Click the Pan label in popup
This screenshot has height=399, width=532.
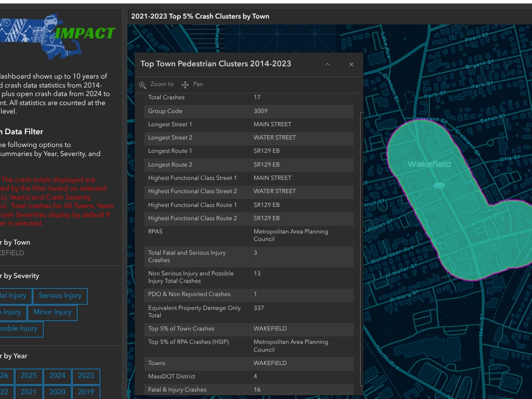point(198,84)
